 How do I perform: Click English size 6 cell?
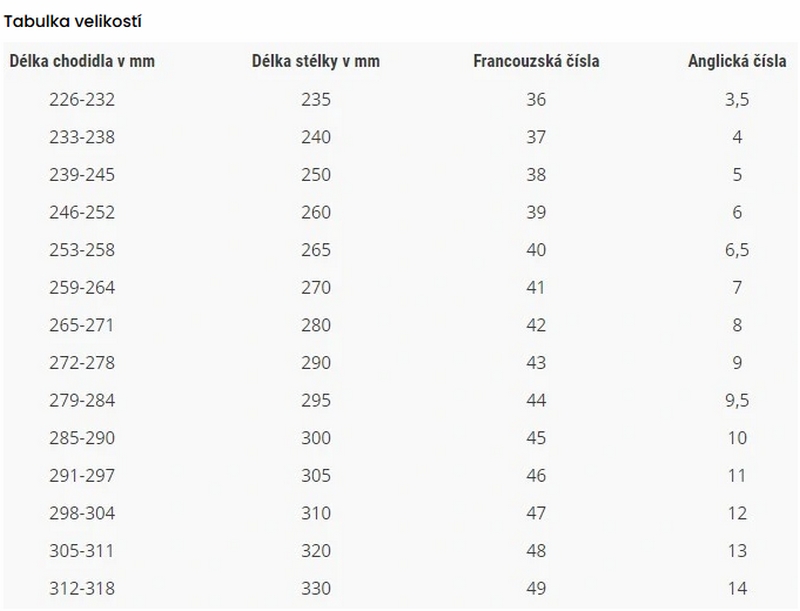pyautogui.click(x=737, y=212)
